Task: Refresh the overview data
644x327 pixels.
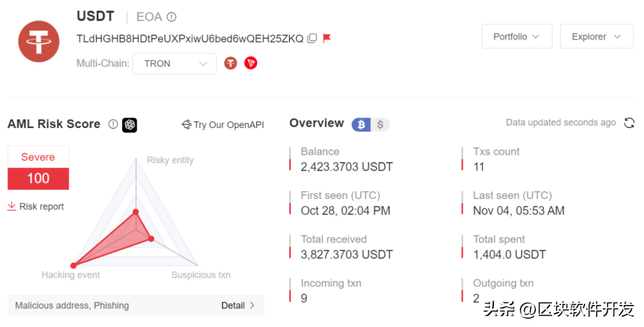Action: coord(629,123)
